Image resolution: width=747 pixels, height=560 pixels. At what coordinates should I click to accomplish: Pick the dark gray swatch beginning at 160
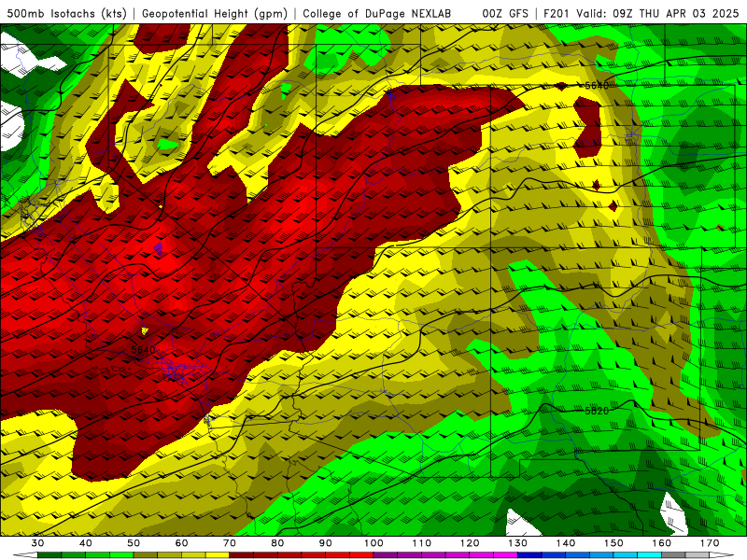coord(673,555)
